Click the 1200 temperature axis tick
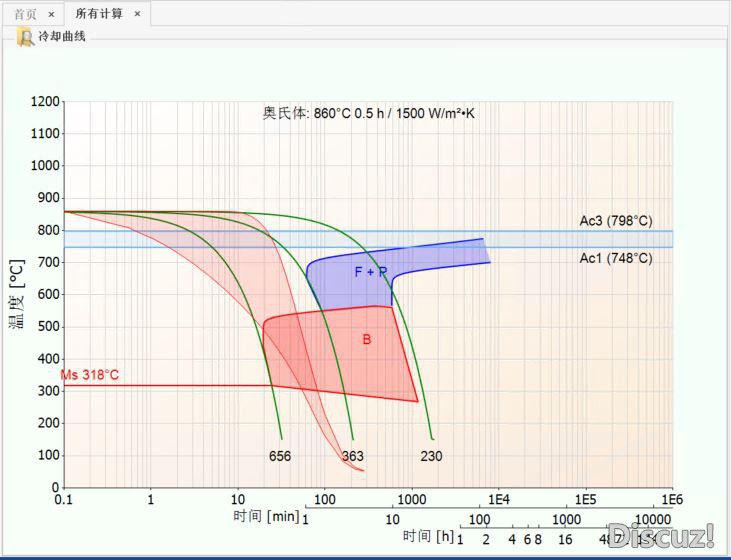This screenshot has width=731, height=560. (x=45, y=101)
